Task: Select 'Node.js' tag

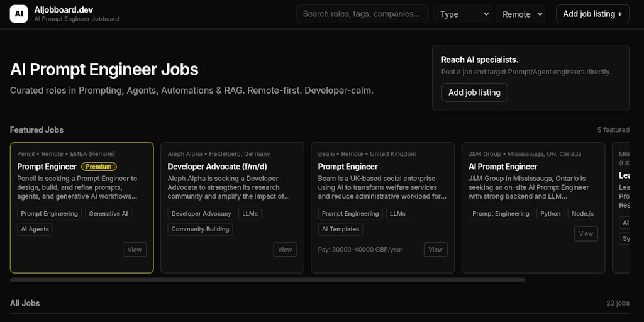Action: (582, 214)
